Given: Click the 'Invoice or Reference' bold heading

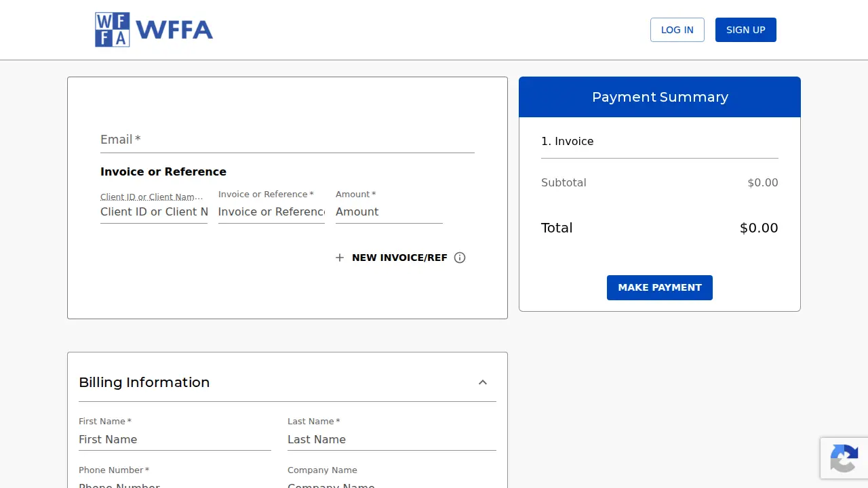Looking at the screenshot, I should 163,171.
